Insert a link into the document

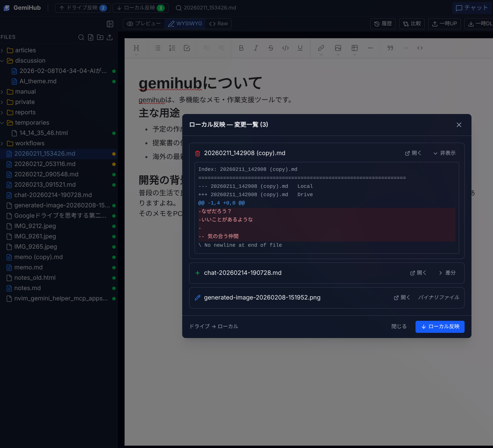321,48
